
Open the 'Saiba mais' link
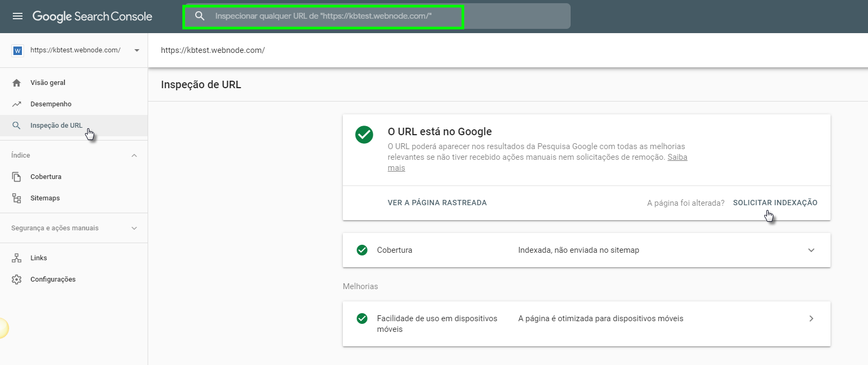click(677, 157)
